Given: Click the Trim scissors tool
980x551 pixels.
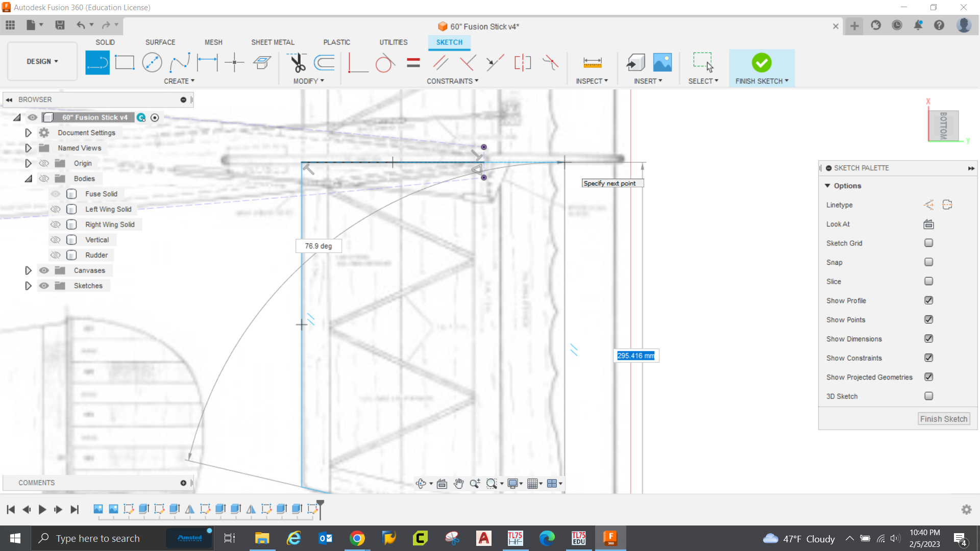Looking at the screenshot, I should click(297, 63).
